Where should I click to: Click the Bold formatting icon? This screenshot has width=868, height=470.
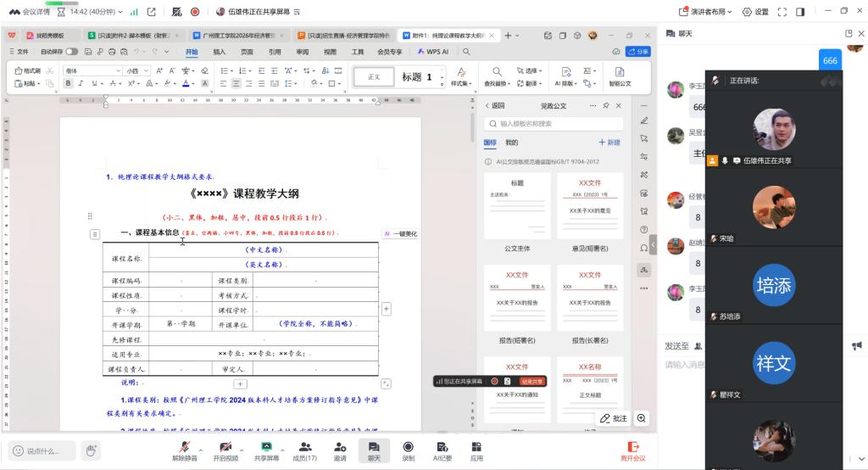point(70,84)
